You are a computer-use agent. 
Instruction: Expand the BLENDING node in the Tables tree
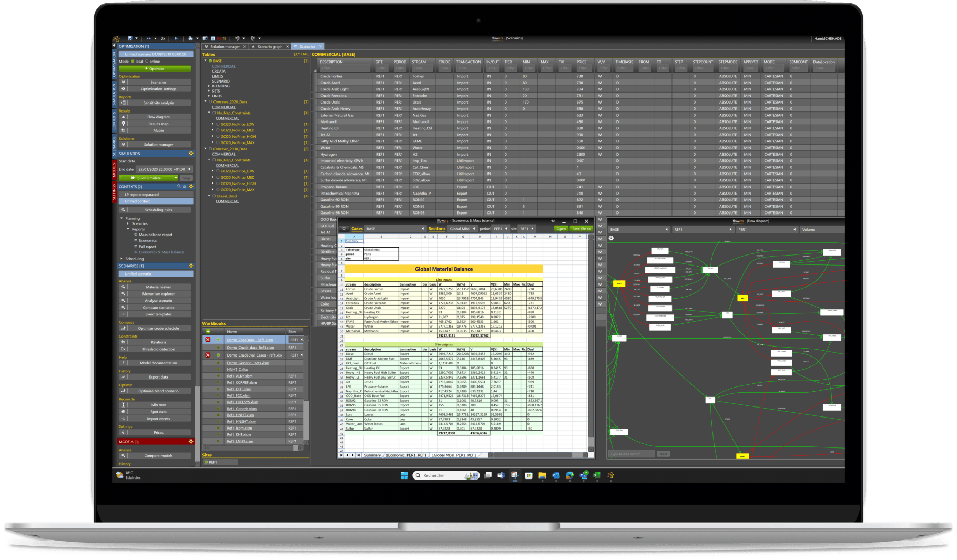point(209,86)
